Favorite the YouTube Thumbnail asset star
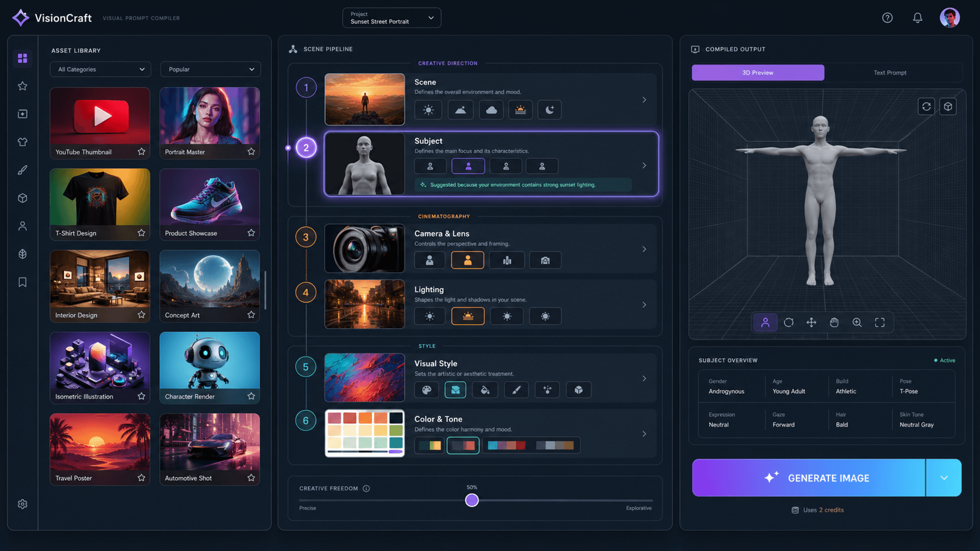 click(141, 152)
